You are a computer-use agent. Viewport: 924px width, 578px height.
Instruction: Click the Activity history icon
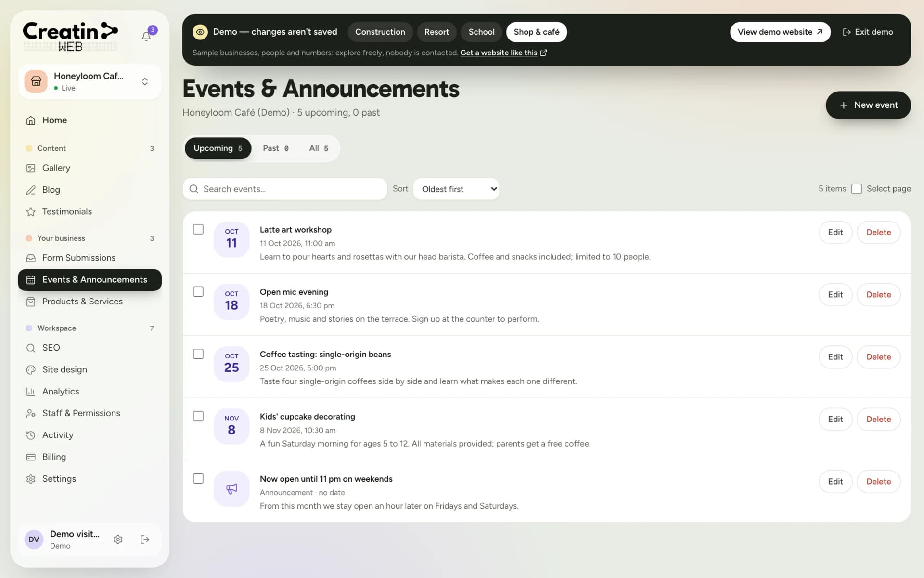click(x=31, y=435)
